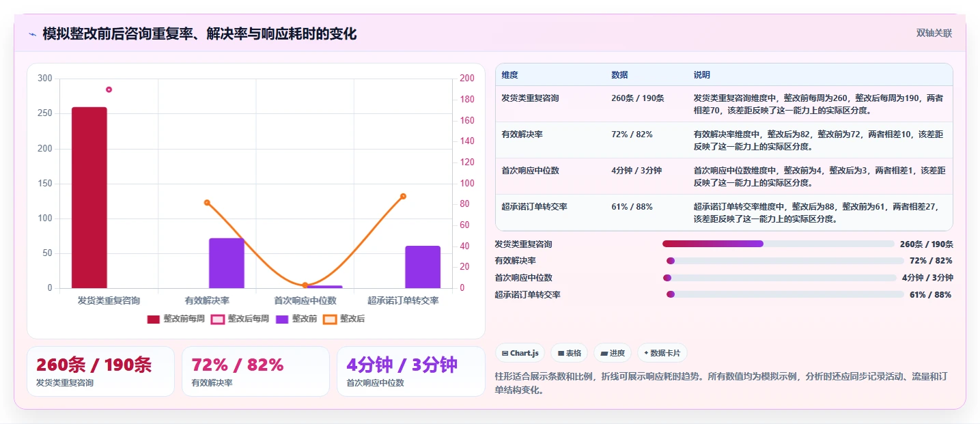Toggle the orange 整改后 legend item
Screen dimensions: 980x424
pos(344,319)
